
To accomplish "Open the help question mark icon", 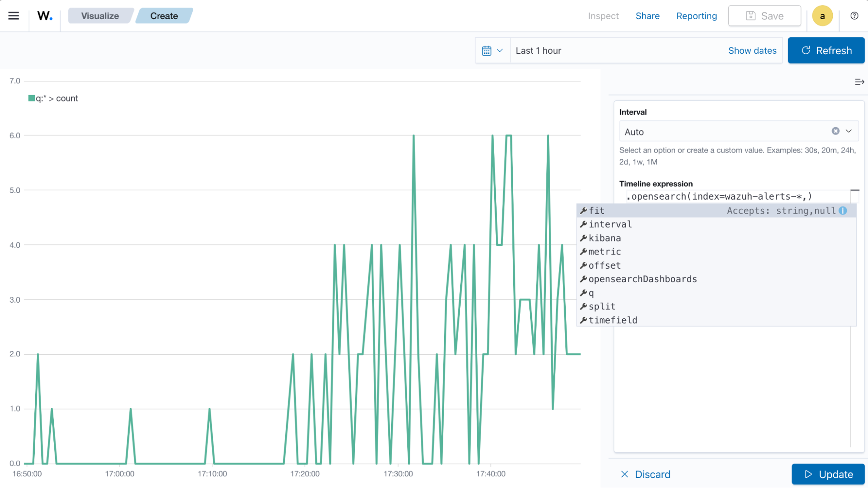I will pos(854,16).
